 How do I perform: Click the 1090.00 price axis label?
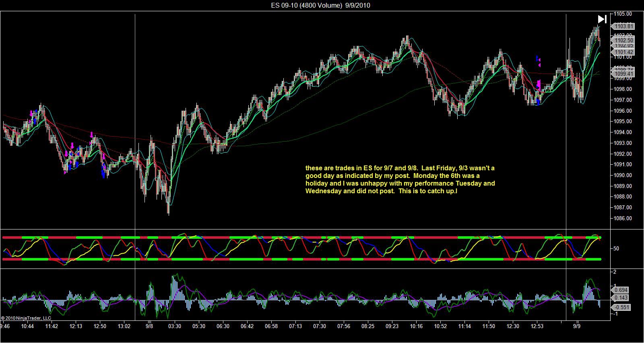(x=623, y=175)
